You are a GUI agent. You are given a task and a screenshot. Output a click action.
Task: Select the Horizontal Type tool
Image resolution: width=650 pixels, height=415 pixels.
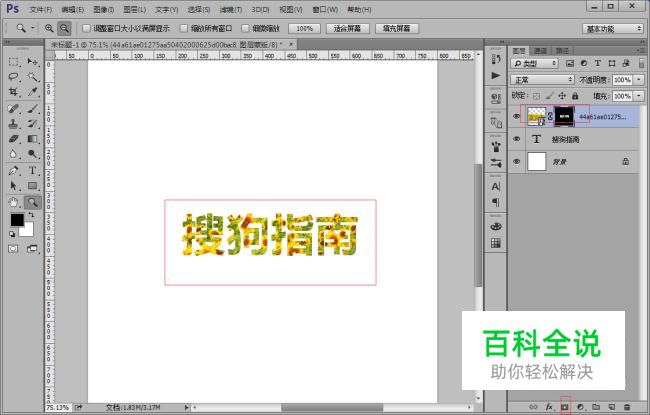click(32, 170)
